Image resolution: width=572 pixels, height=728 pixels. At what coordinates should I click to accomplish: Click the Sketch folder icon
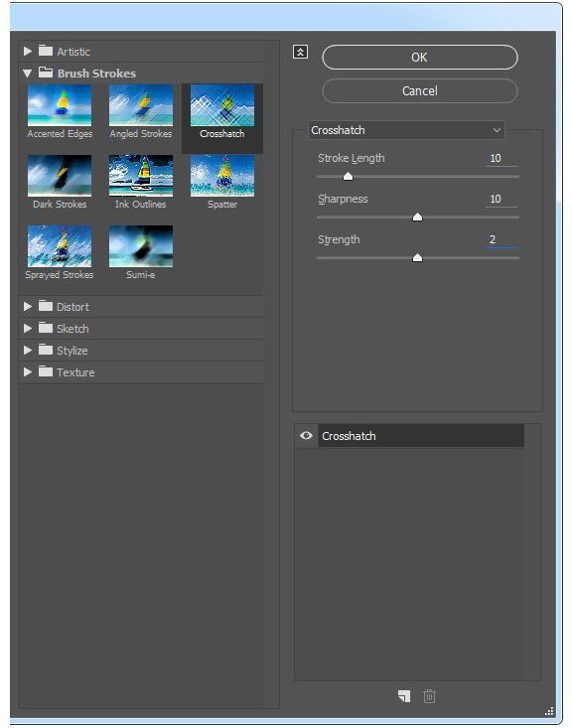(x=46, y=328)
